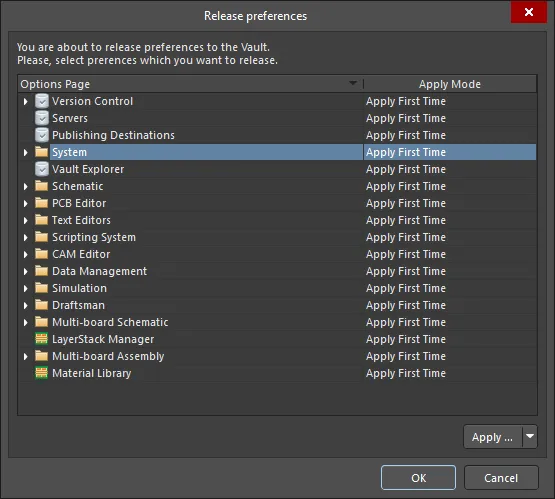
Task: Open the Apply button dropdown arrow
Action: (530, 437)
